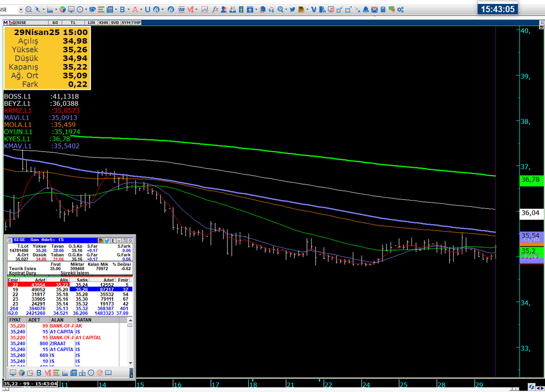Expand the dropdown arrow next to clock icon
This screenshot has width=545, height=392.
point(86,9)
